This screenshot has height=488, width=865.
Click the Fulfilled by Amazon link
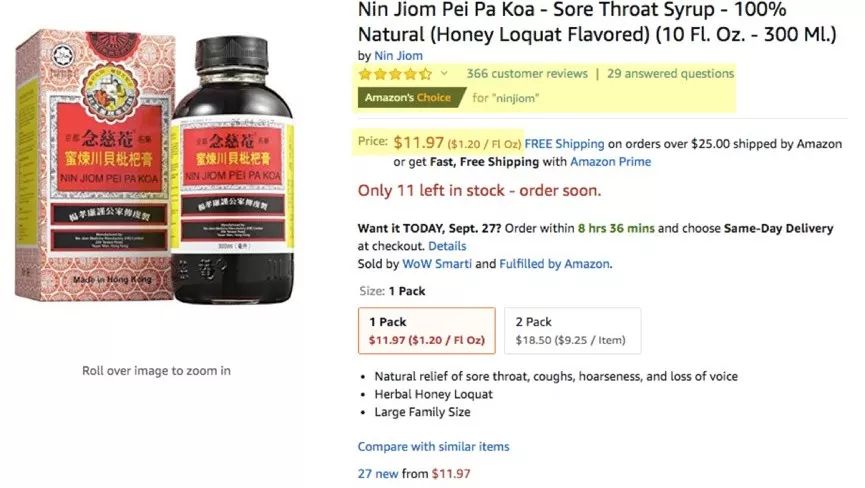click(554, 264)
